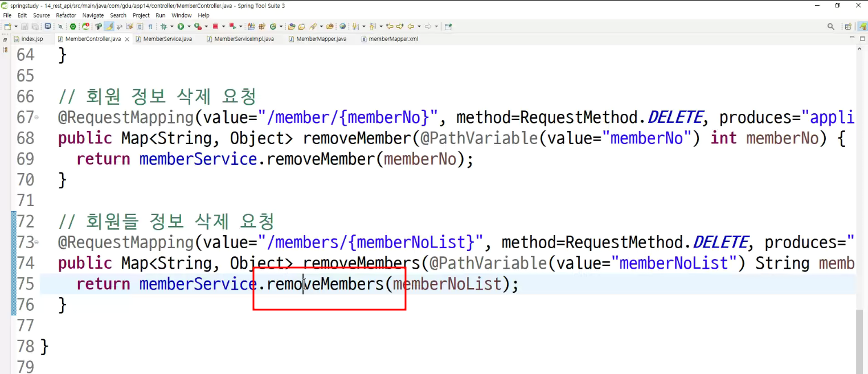The image size is (868, 374).
Task: Click line number 78 in the gutter
Action: [x=26, y=347]
